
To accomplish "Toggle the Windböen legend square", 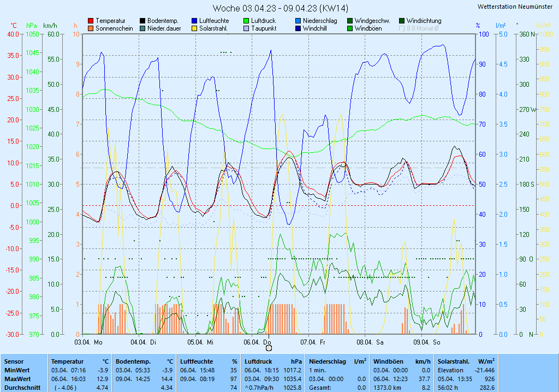I will click(350, 28).
